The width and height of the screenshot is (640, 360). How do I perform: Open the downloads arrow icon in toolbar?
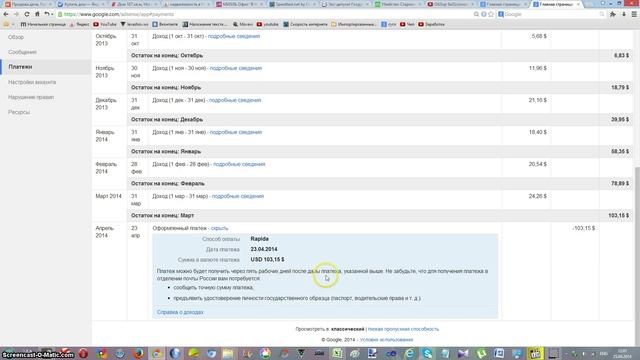(x=624, y=14)
